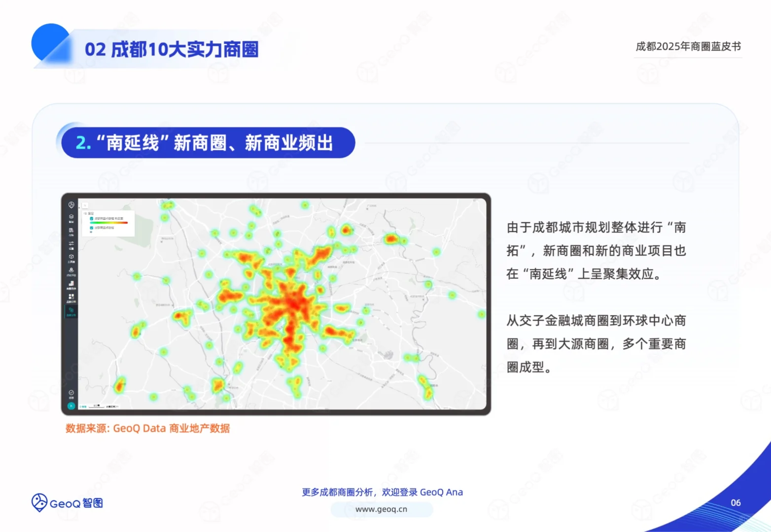Open the layers (图层) tool in the sidebar

pos(71,216)
